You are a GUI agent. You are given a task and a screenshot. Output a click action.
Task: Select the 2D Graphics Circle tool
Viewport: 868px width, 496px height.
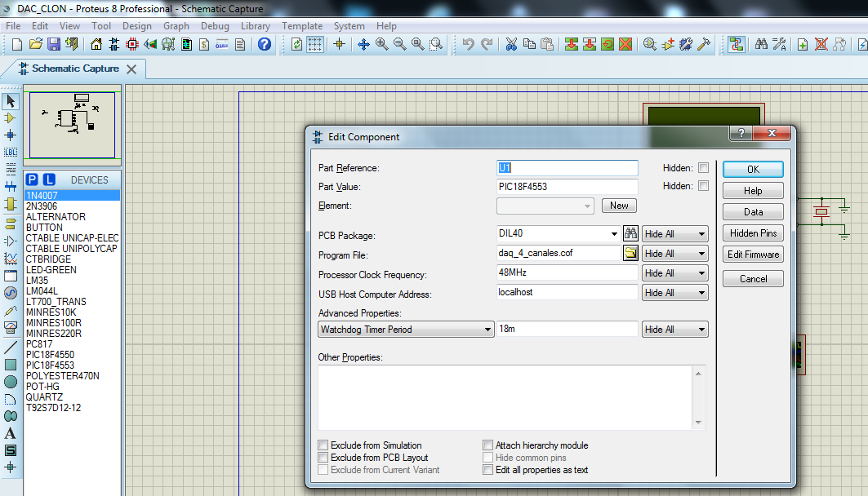[11, 382]
